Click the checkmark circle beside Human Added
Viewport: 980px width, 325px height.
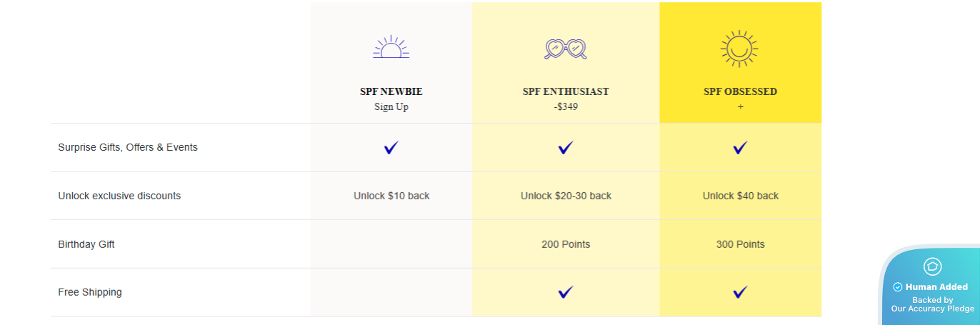898,287
